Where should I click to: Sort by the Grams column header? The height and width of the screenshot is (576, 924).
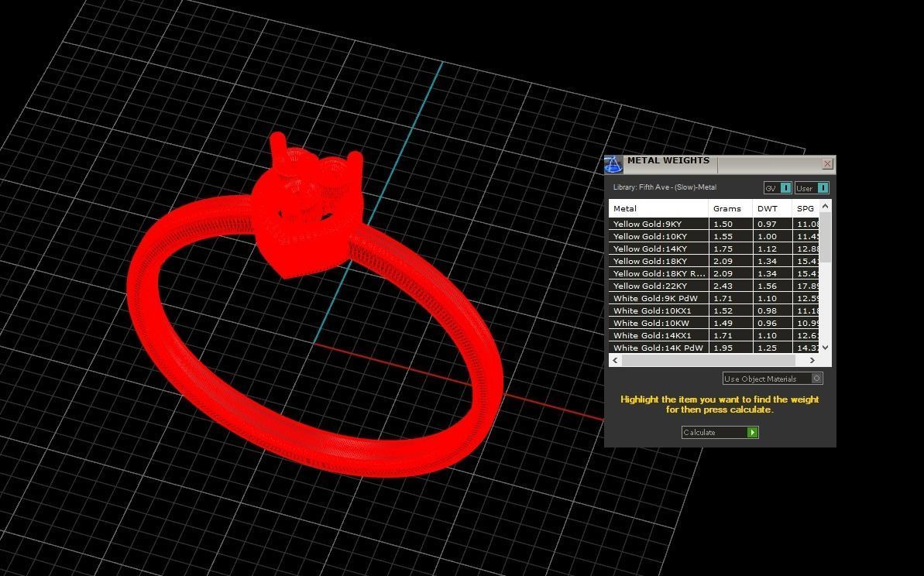tap(730, 208)
